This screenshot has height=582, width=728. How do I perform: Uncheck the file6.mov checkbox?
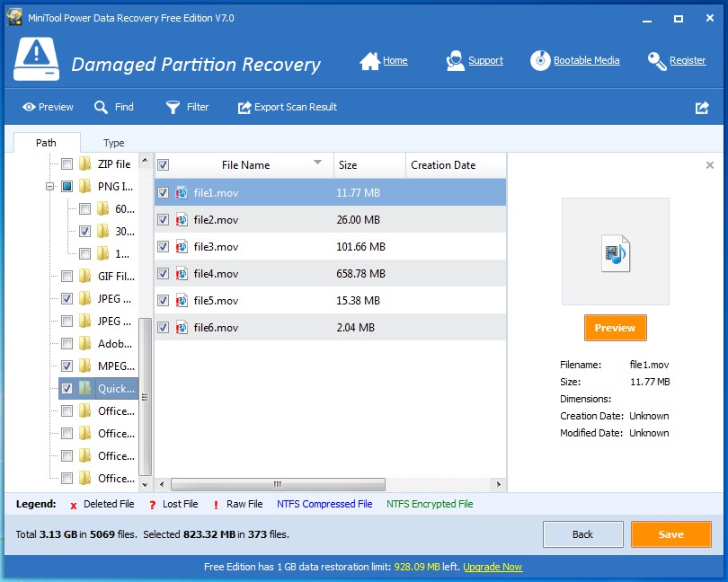(163, 327)
